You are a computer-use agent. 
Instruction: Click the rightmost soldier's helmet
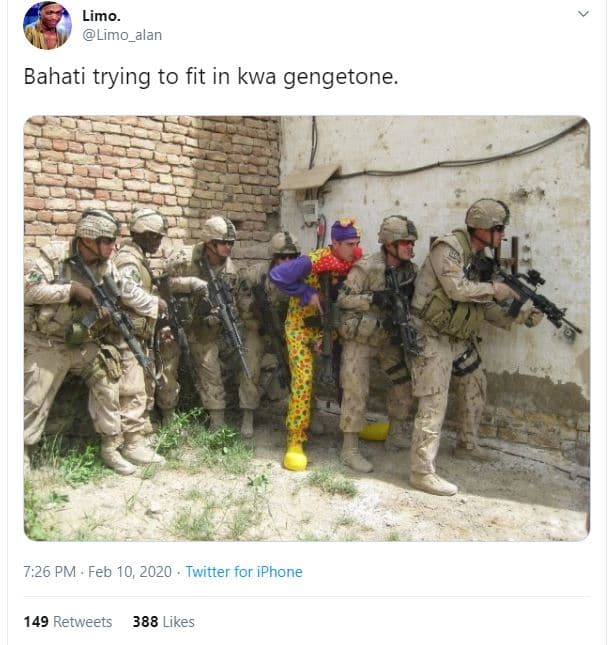click(x=487, y=213)
